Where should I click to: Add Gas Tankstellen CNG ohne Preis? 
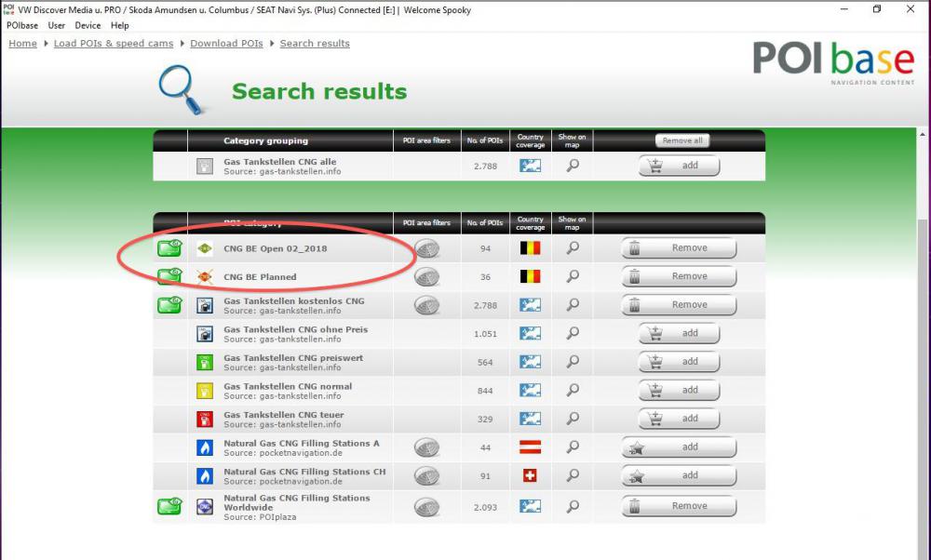(x=680, y=333)
